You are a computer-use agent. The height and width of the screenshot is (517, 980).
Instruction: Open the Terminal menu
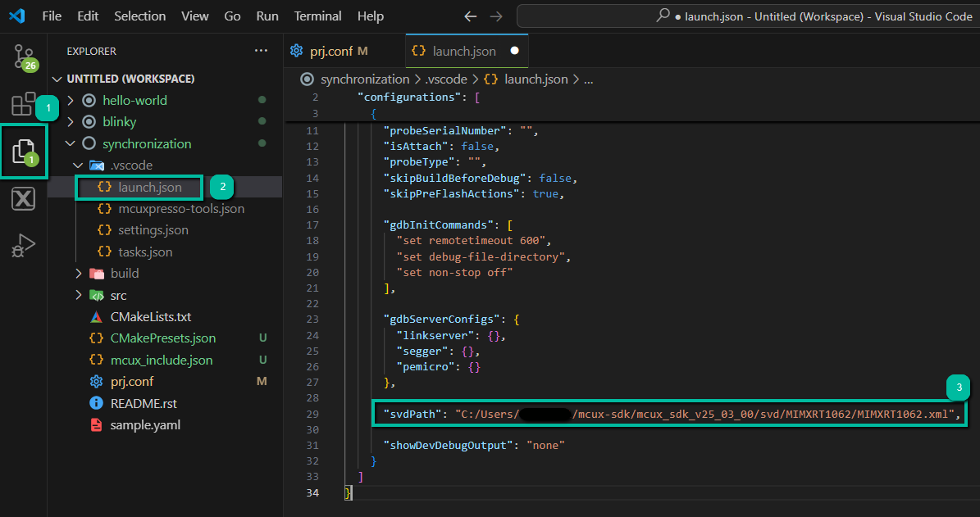317,16
